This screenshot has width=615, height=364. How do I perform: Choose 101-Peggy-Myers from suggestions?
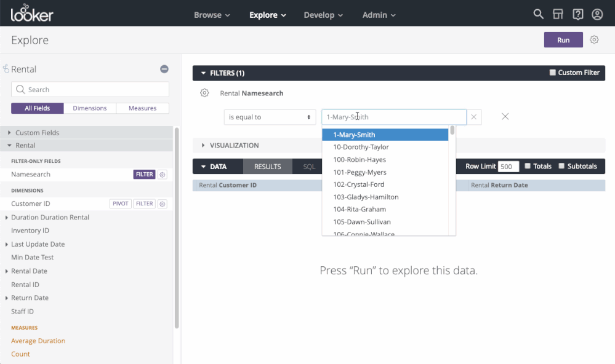pos(385,172)
